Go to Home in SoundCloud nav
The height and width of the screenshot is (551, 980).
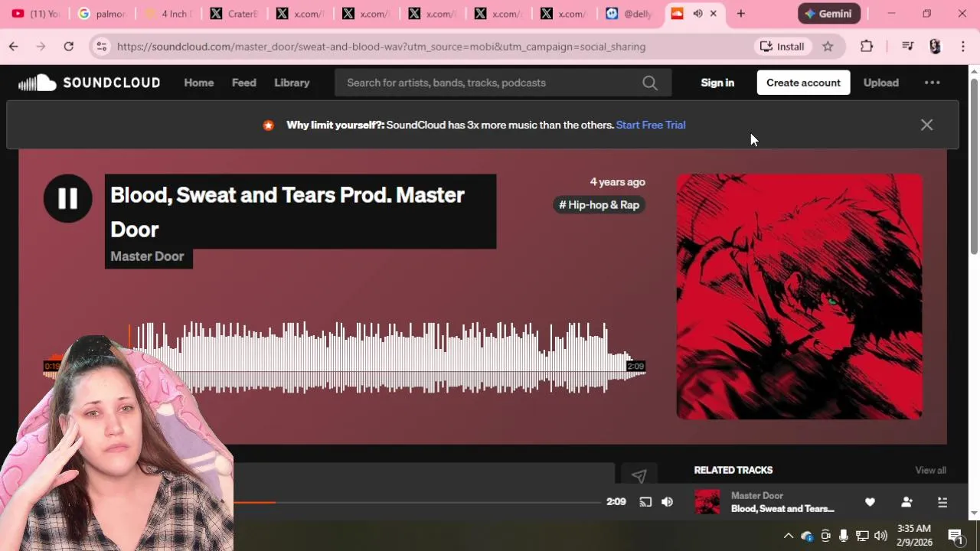pos(199,83)
